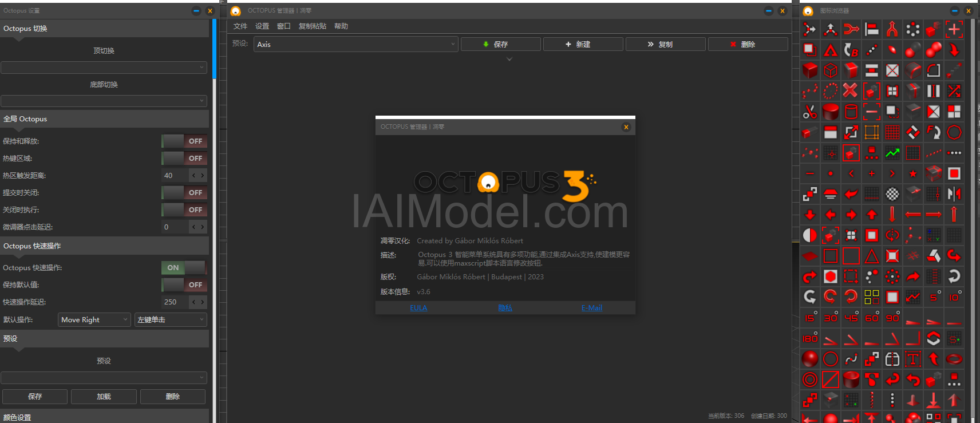
Task: Open the 底部切换 dropdown
Action: coord(104,101)
